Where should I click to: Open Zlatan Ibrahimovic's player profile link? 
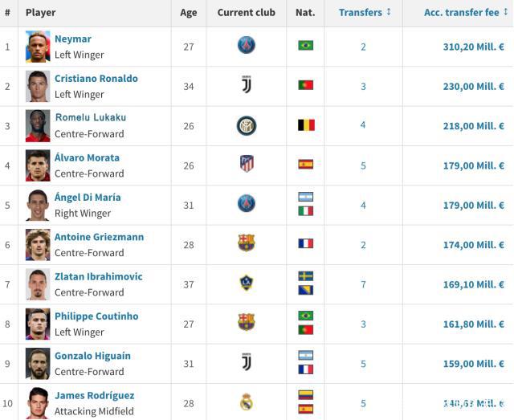98,277
